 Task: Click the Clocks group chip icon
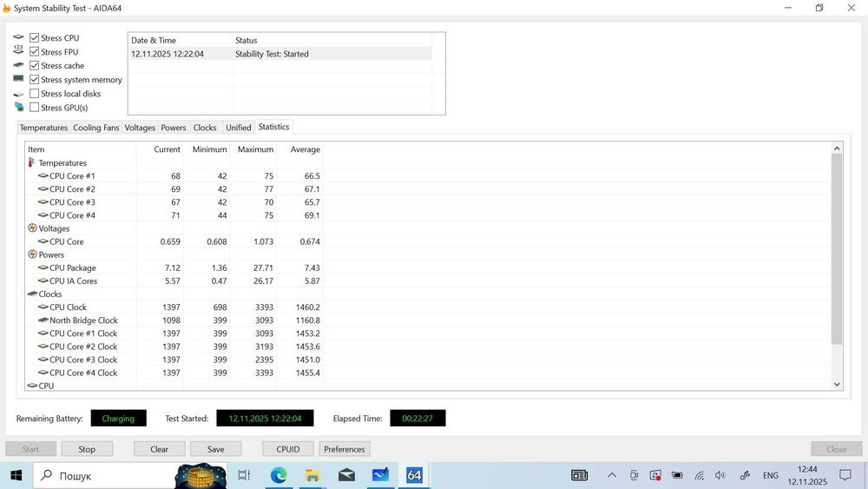click(x=32, y=294)
